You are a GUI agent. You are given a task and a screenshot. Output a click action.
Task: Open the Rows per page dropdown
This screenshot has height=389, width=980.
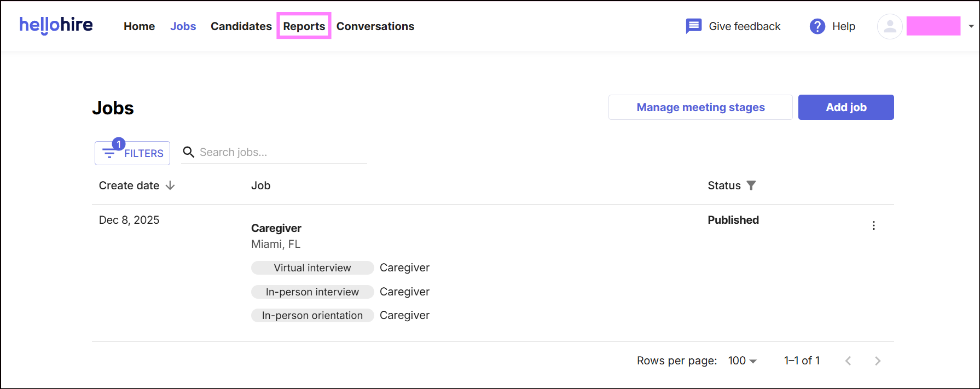pos(743,361)
